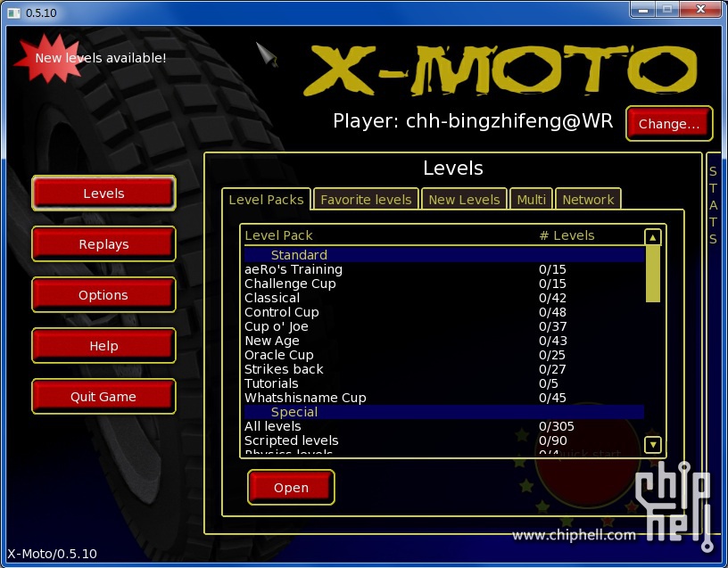This screenshot has width=728, height=568.
Task: Select Challenge Cup level pack
Action: 444,284
